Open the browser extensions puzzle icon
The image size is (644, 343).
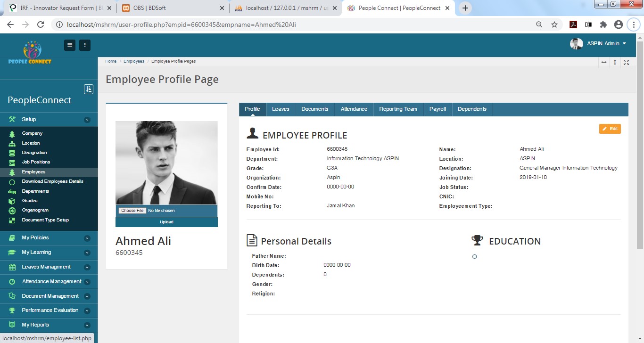pyautogui.click(x=603, y=24)
